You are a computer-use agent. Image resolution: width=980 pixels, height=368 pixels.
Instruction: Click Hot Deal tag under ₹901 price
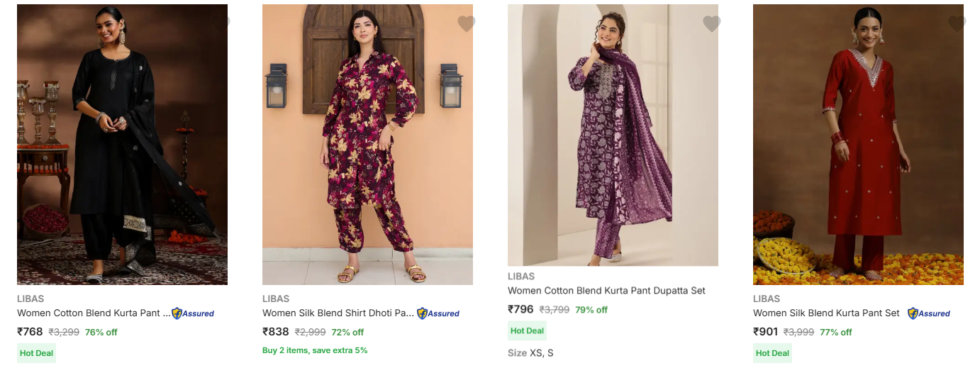coord(772,353)
